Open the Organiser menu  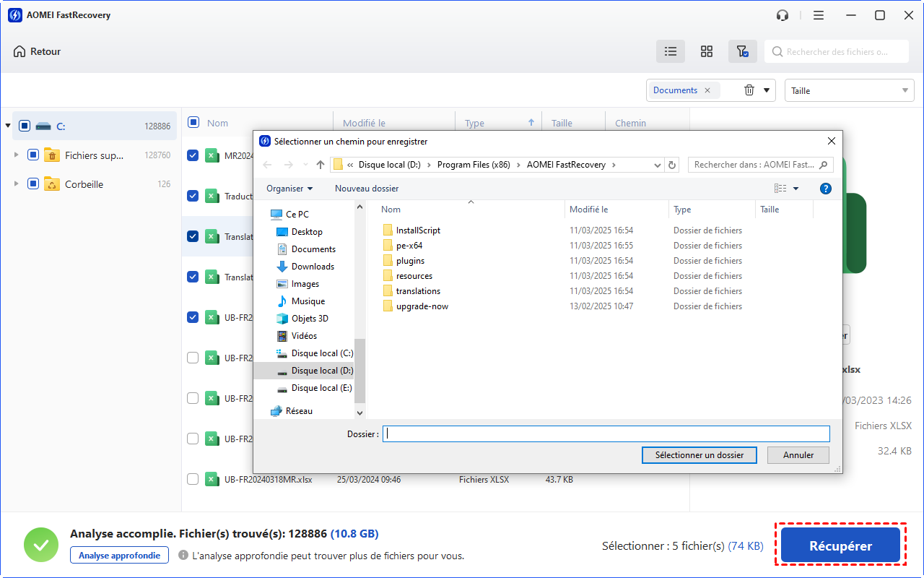[x=289, y=189]
